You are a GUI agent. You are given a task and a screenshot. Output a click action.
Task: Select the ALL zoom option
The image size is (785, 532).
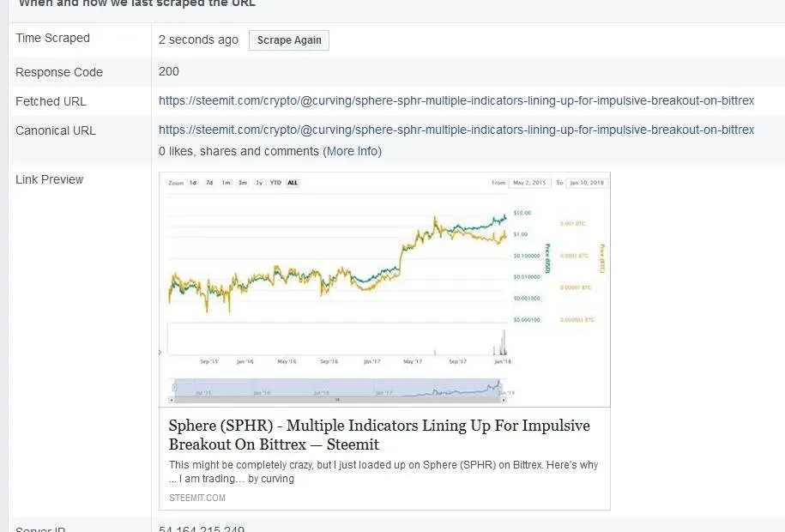[x=293, y=183]
